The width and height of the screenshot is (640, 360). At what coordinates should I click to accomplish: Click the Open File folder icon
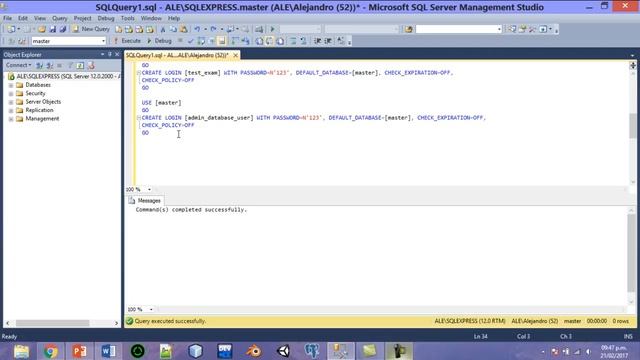point(42,29)
